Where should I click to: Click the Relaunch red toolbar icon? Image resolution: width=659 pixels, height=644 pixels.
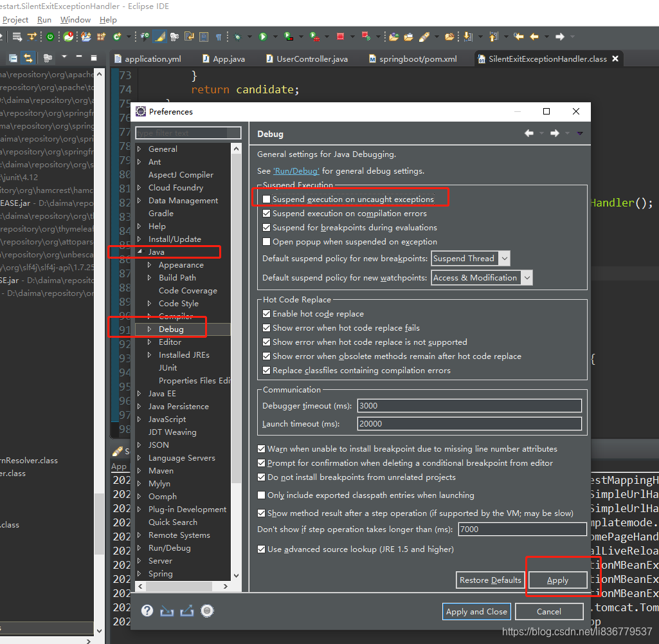pos(366,37)
